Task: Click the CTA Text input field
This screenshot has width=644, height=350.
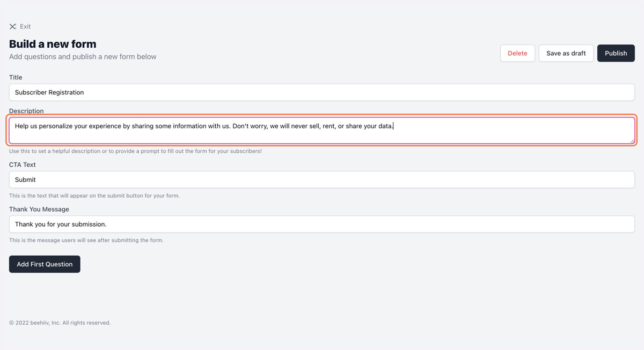Action: tap(322, 180)
